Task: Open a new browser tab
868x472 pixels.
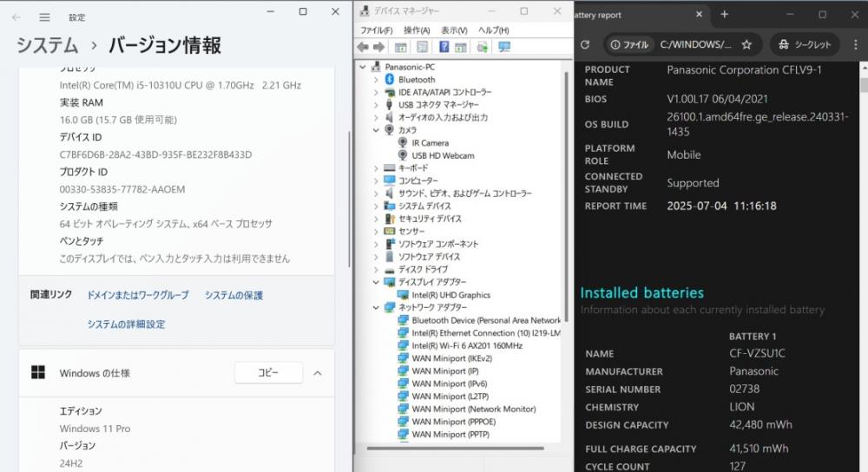Action: click(x=724, y=15)
